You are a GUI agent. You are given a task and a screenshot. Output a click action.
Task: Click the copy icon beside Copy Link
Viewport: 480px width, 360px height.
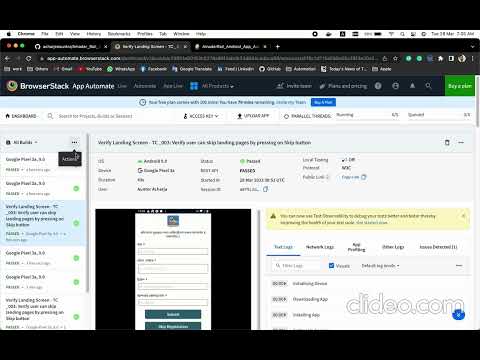pos(364,177)
